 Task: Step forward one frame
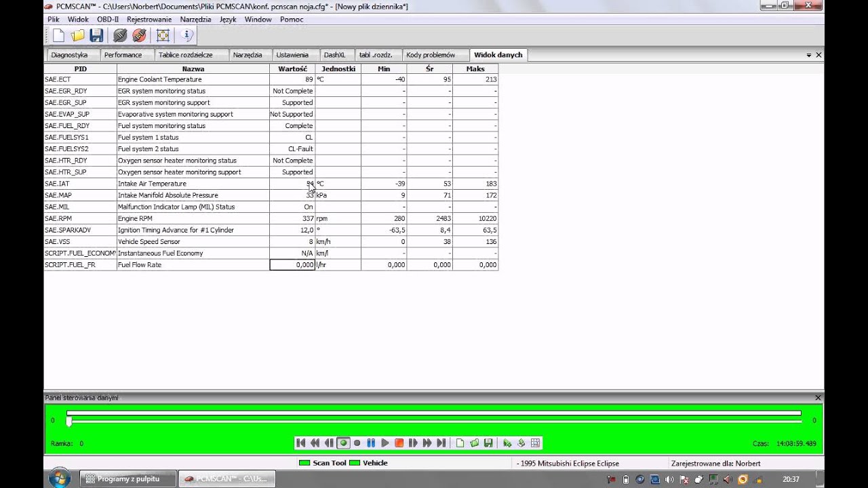(413, 443)
